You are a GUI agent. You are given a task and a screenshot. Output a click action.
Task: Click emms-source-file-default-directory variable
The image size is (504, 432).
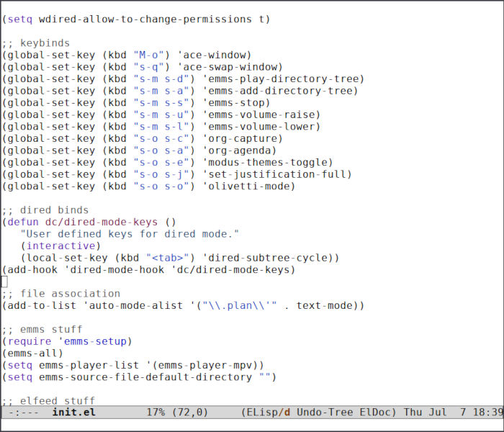tap(145, 377)
